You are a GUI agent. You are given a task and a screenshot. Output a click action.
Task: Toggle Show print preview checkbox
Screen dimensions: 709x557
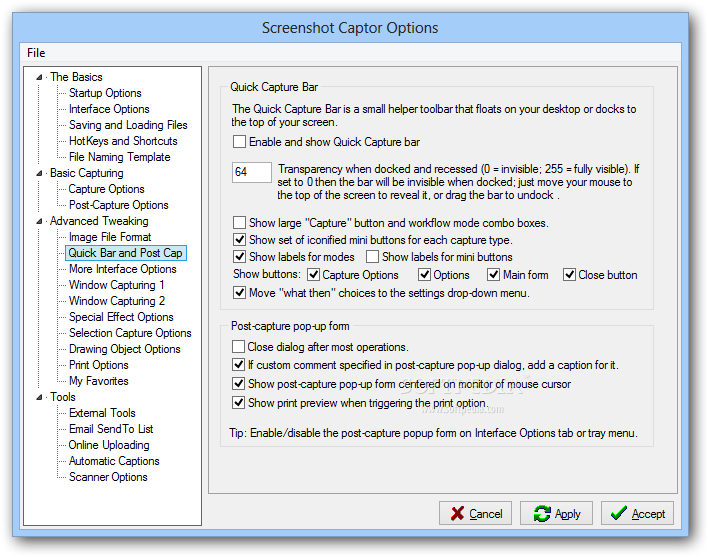click(238, 402)
